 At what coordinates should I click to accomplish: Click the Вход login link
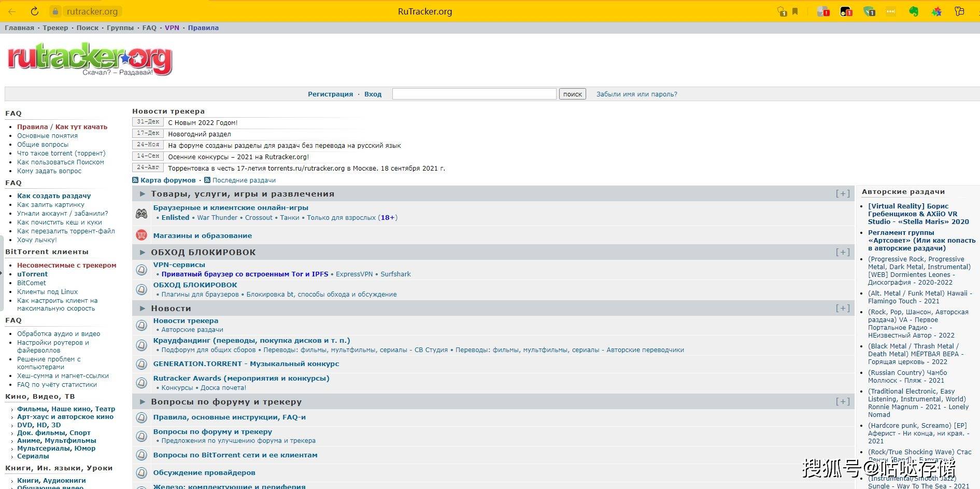click(373, 94)
